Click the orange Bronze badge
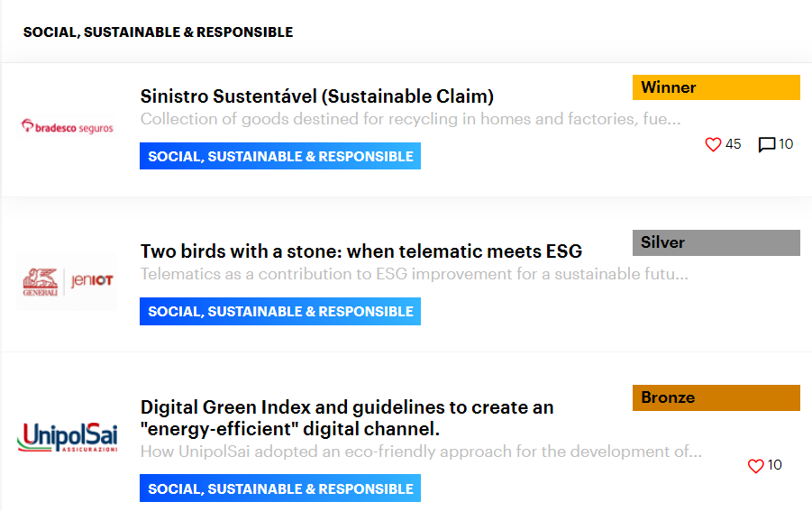Screen dimensions: 812x511 pos(716,397)
